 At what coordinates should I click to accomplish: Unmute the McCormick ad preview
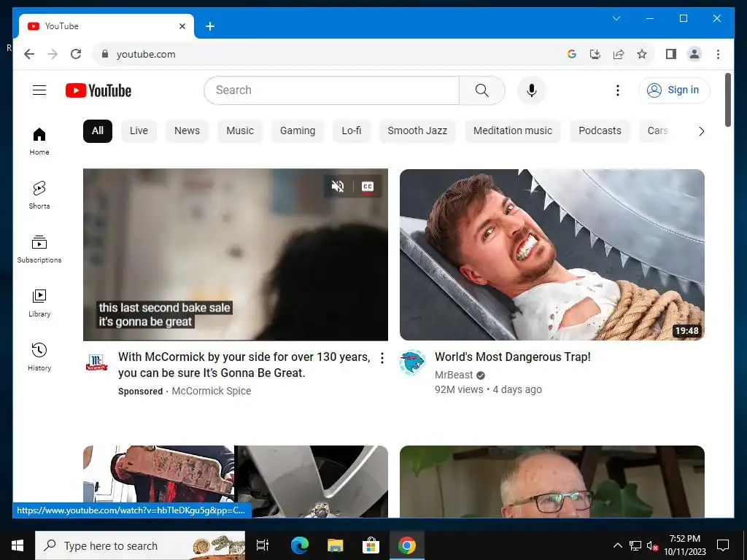[x=338, y=186]
